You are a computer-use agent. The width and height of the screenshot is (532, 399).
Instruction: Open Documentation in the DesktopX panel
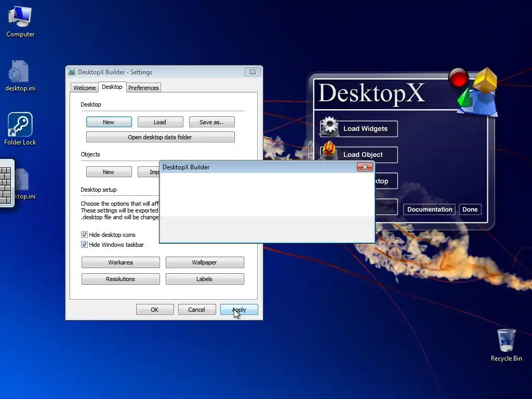point(430,209)
